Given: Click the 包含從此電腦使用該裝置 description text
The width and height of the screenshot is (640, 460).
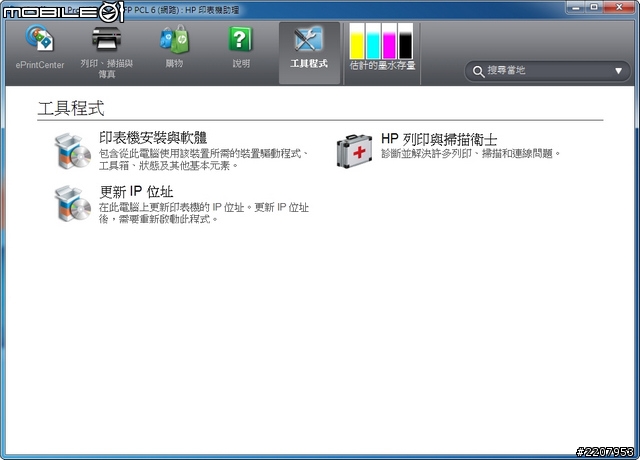Looking at the screenshot, I should (203, 160).
